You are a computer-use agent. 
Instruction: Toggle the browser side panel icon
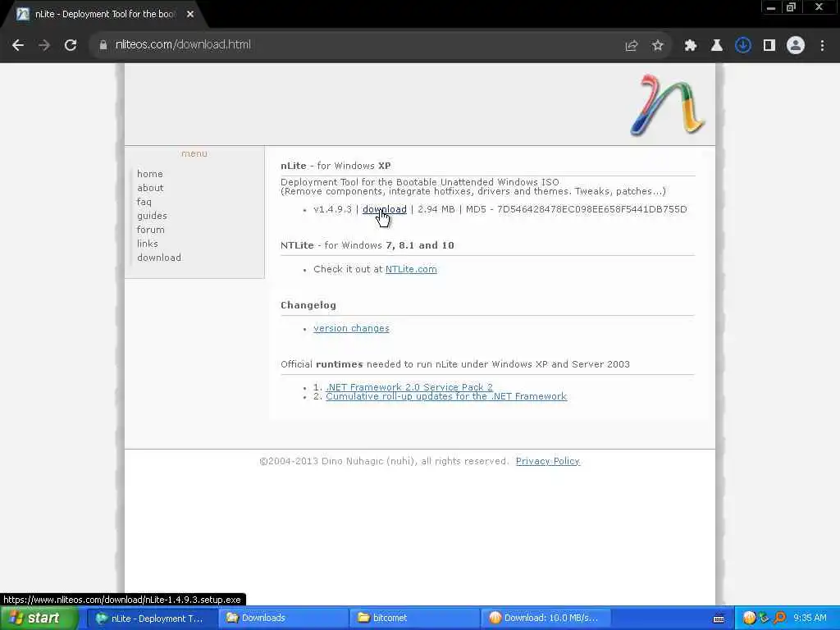(769, 46)
